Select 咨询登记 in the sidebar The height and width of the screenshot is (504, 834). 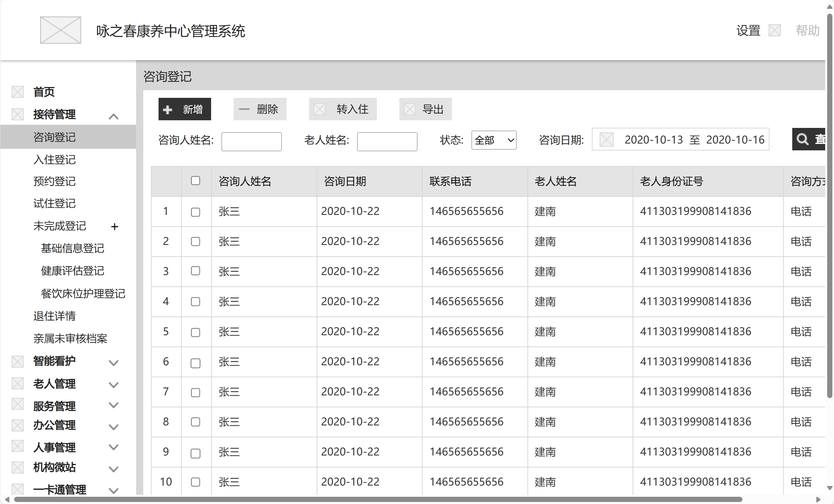point(68,137)
